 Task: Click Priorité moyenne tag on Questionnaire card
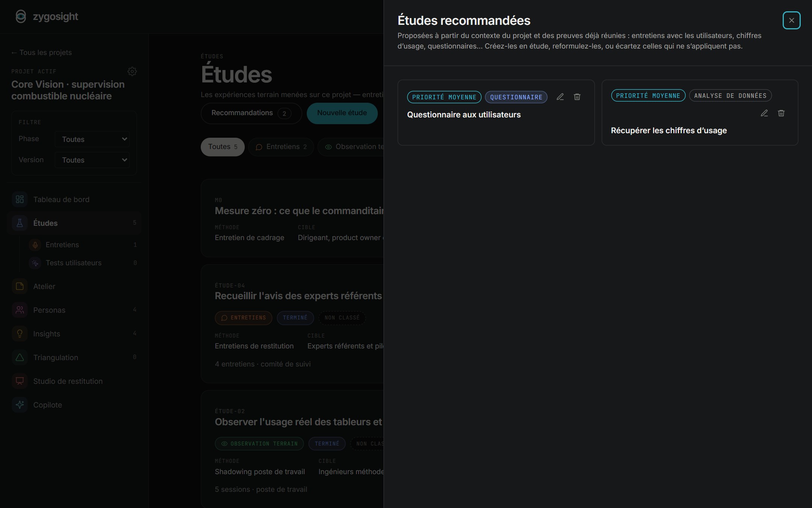pos(444,97)
